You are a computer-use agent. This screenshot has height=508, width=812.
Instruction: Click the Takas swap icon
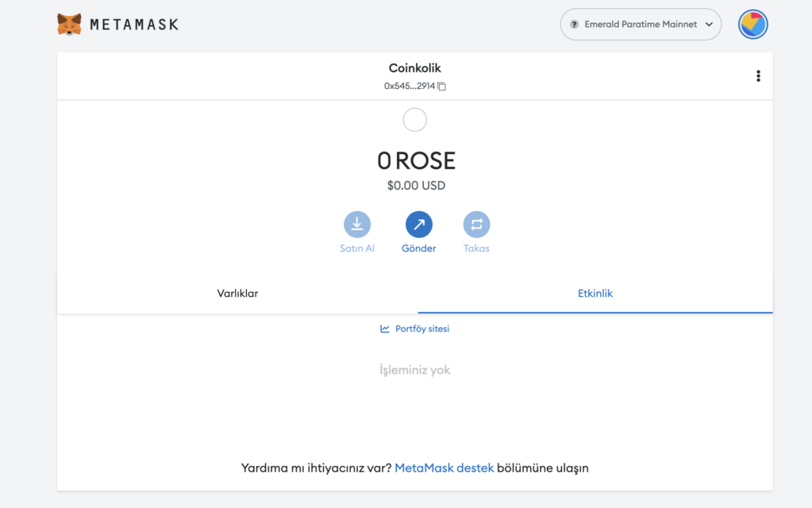(x=476, y=224)
